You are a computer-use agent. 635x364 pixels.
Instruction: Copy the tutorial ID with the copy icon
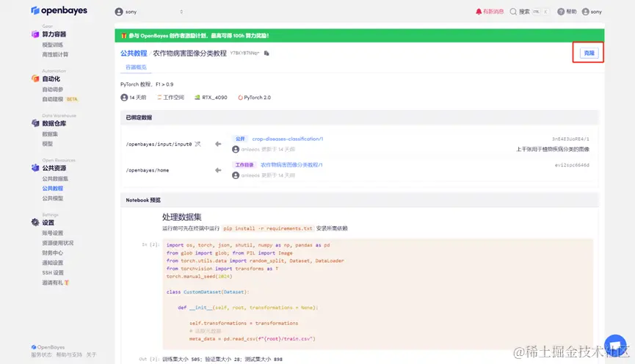click(266, 53)
